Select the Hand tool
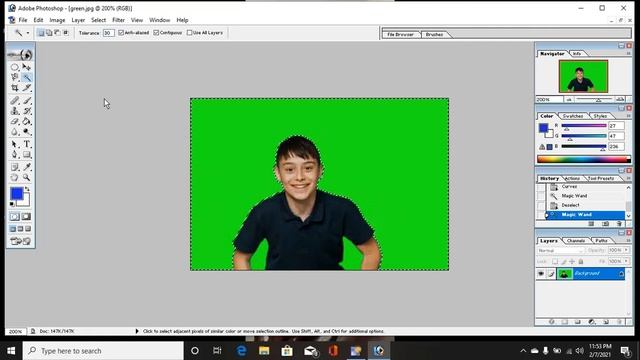The height and width of the screenshot is (360, 640). tap(15, 178)
